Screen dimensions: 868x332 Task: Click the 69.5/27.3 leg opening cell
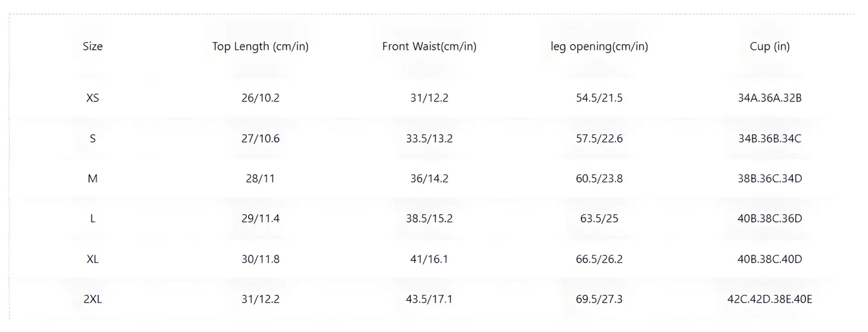click(599, 299)
